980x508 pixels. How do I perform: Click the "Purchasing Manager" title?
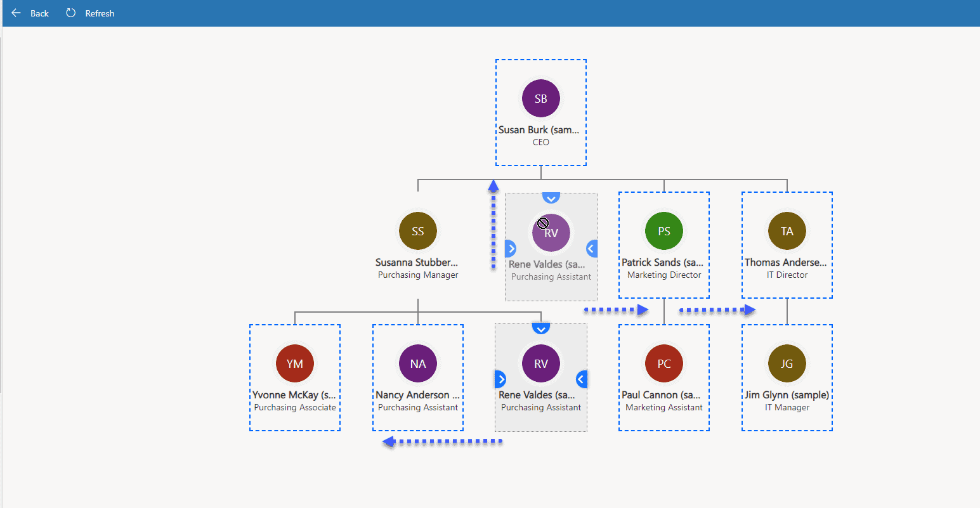(418, 275)
